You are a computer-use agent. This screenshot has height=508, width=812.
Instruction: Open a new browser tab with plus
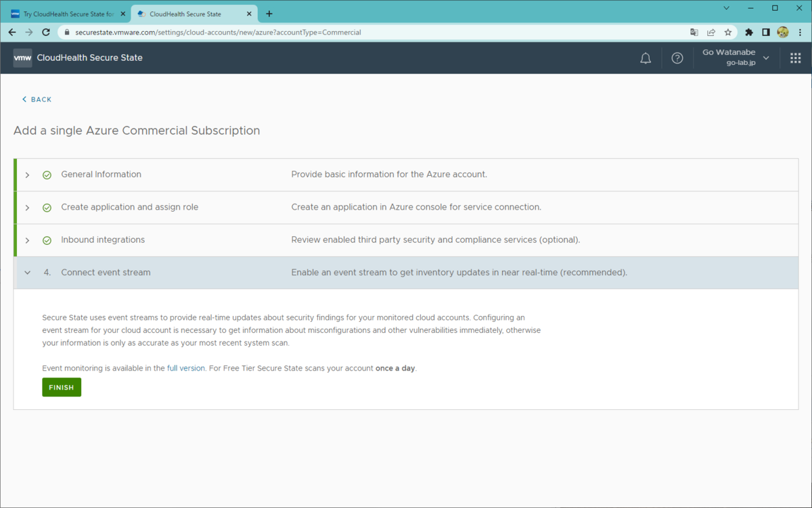pos(269,14)
